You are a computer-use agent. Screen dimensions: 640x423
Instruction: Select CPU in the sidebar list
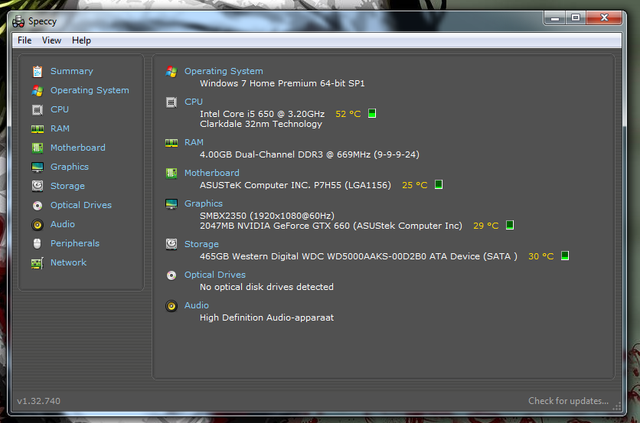click(x=60, y=109)
